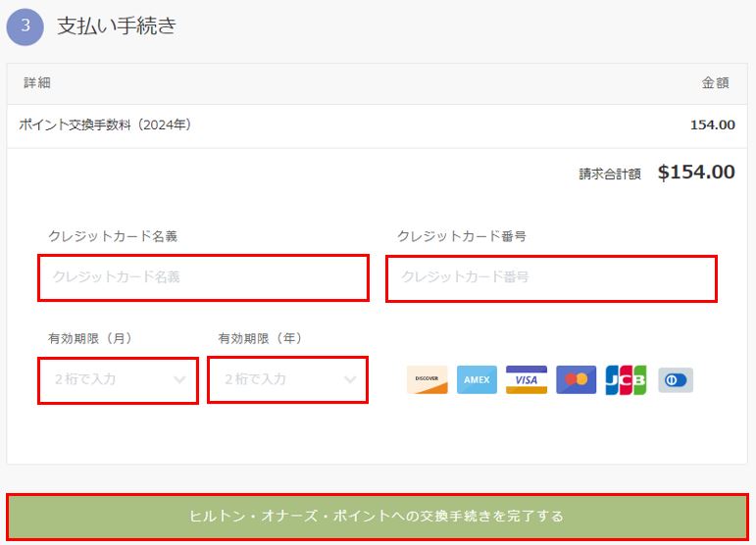
Task: Click the 請求合計額 label
Action: [610, 173]
